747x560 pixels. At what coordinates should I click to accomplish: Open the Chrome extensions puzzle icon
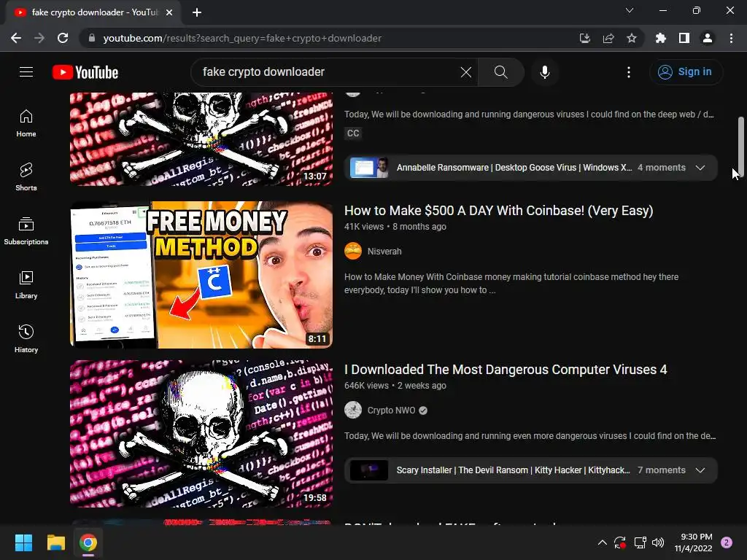coord(660,38)
